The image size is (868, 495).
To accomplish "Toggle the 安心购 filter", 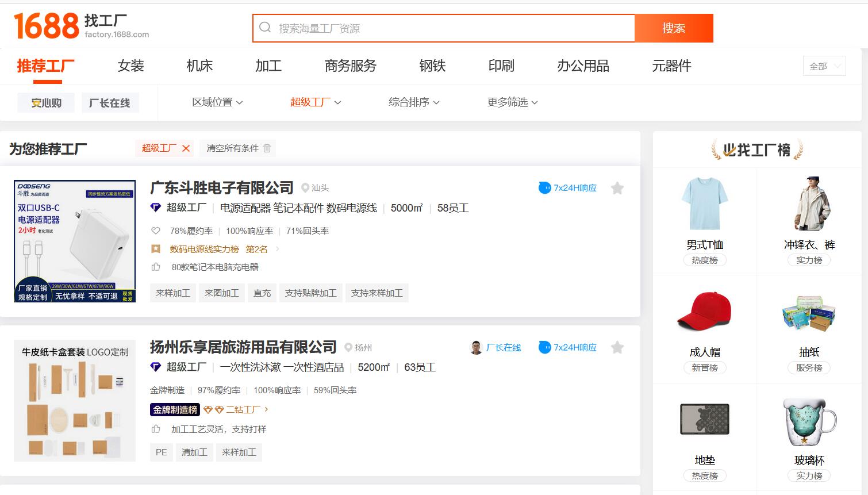I will pyautogui.click(x=46, y=103).
